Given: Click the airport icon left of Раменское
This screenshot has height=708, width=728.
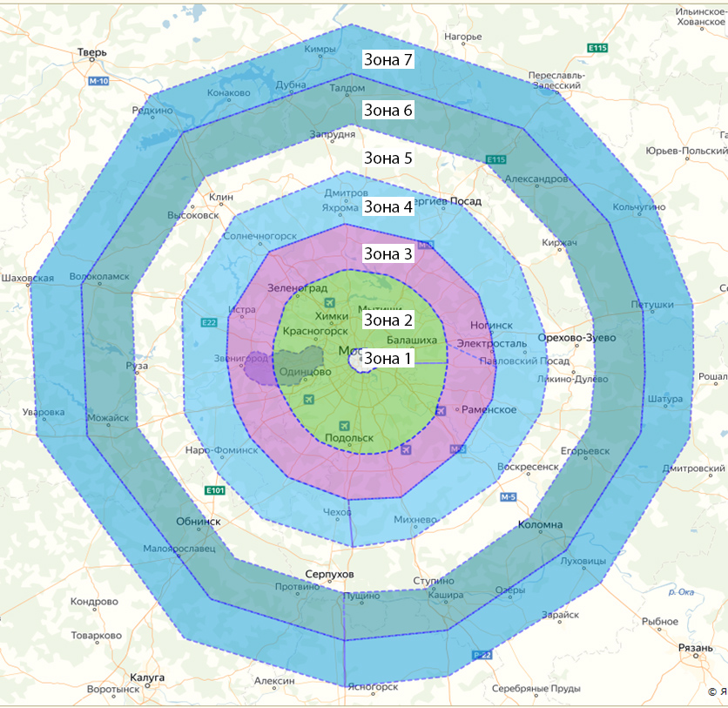Looking at the screenshot, I should pos(442,411).
